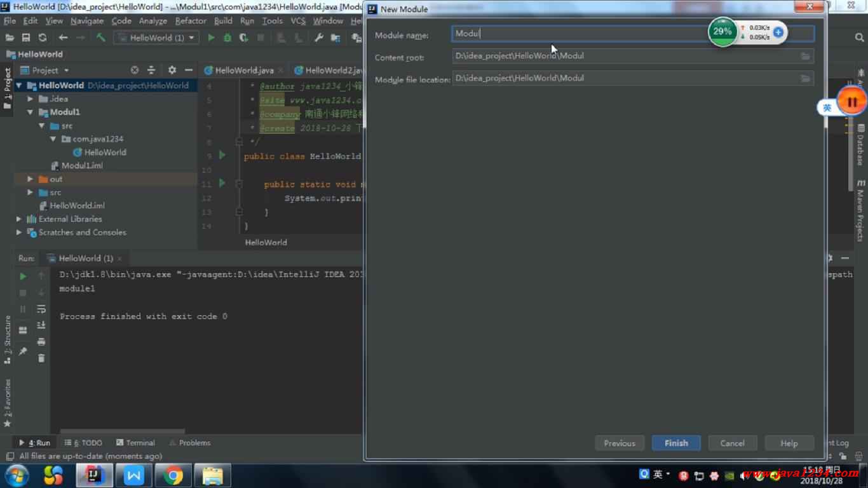The width and height of the screenshot is (868, 488).
Task: Open Project panel gear settings
Action: (x=172, y=70)
